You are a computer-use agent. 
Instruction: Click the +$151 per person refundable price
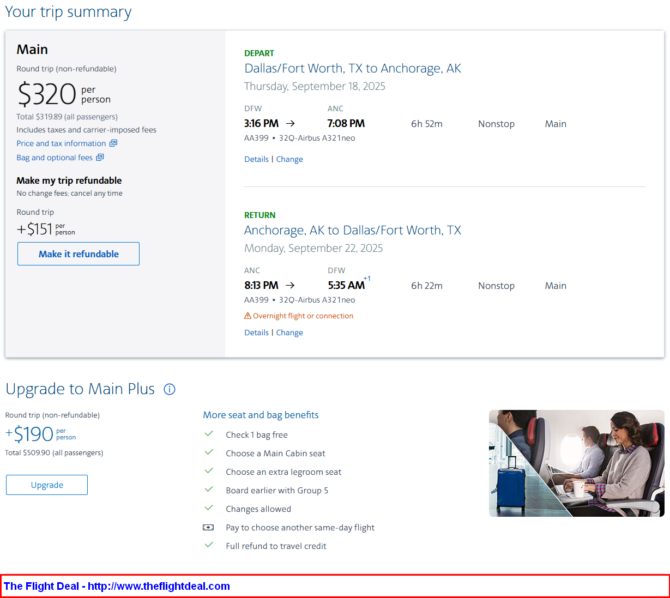[x=46, y=230]
